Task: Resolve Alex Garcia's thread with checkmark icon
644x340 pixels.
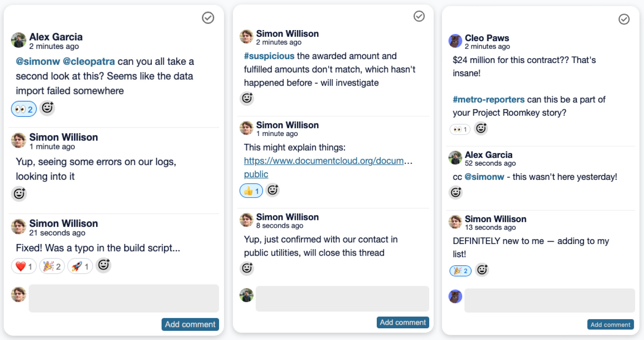Action: click(x=208, y=18)
